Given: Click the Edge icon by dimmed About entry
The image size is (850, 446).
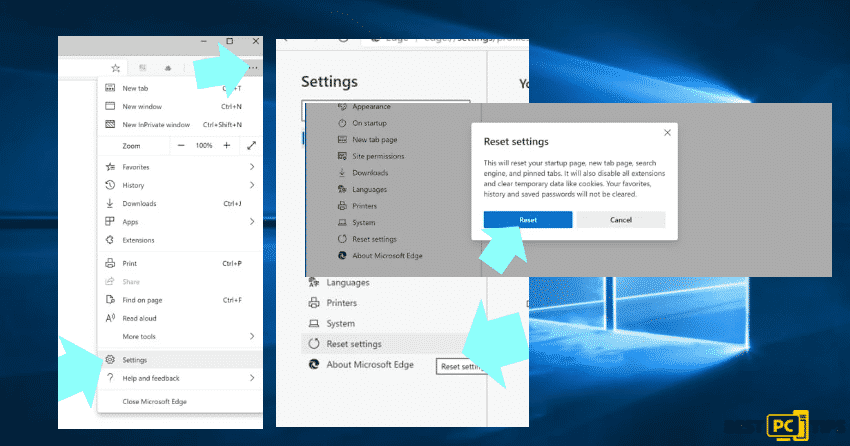Looking at the screenshot, I should 342,255.
